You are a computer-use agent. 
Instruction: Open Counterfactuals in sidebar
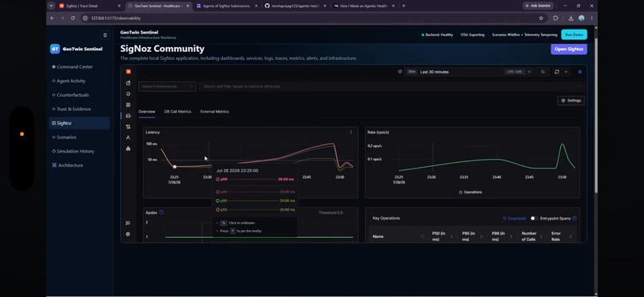coord(79,95)
